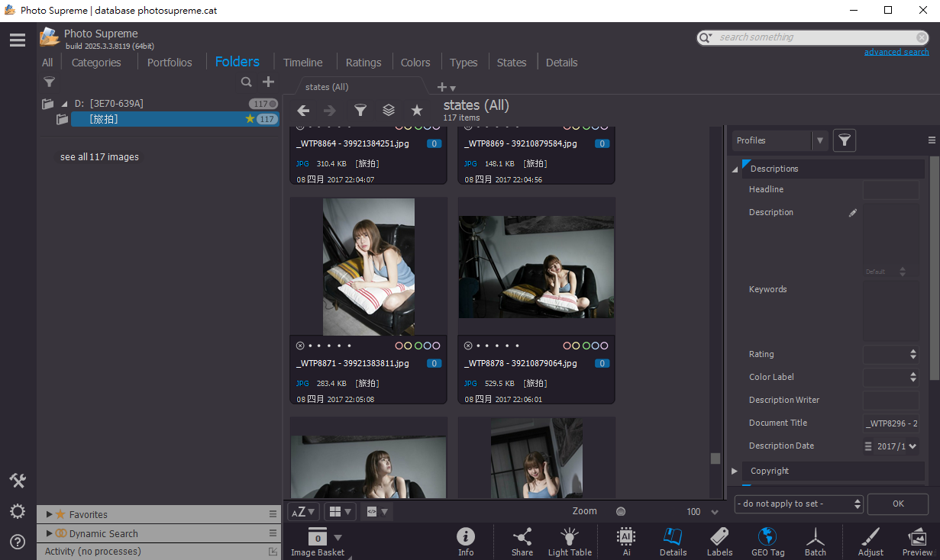Open the Profiles dropdown
Viewport: 940px width, 560px height.
tap(820, 140)
